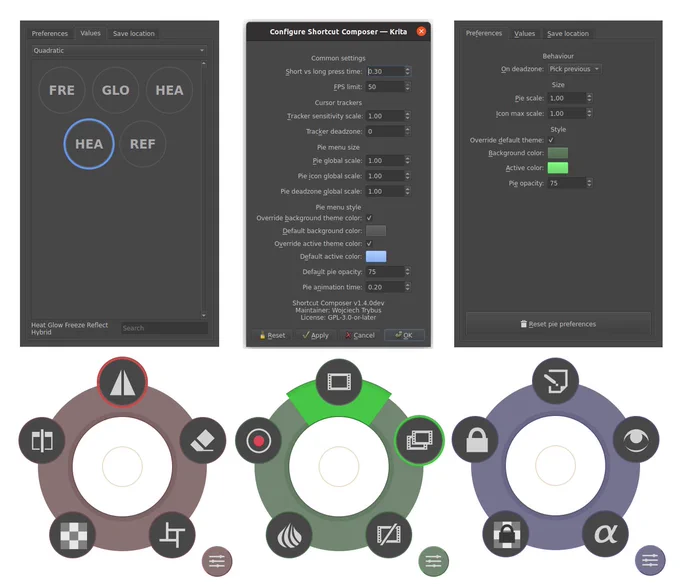The image size is (680, 585).
Task: Open the purple pie settings button
Action: pos(650,560)
